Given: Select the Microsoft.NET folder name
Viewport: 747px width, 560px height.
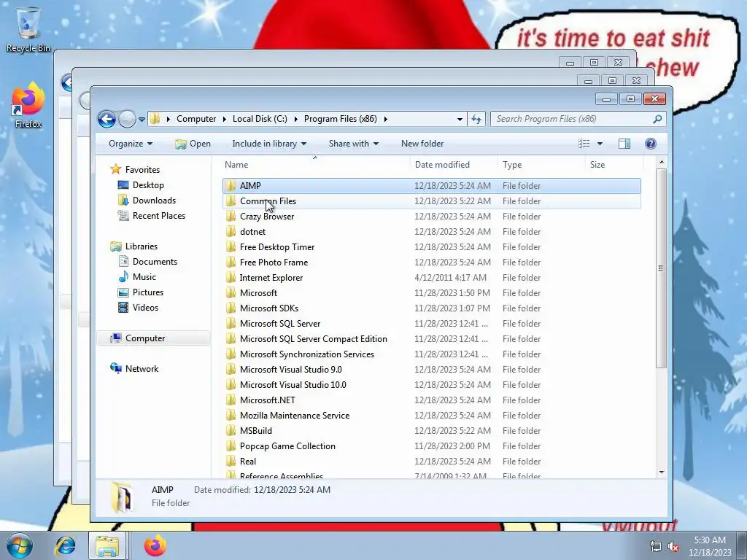Looking at the screenshot, I should pyautogui.click(x=267, y=400).
